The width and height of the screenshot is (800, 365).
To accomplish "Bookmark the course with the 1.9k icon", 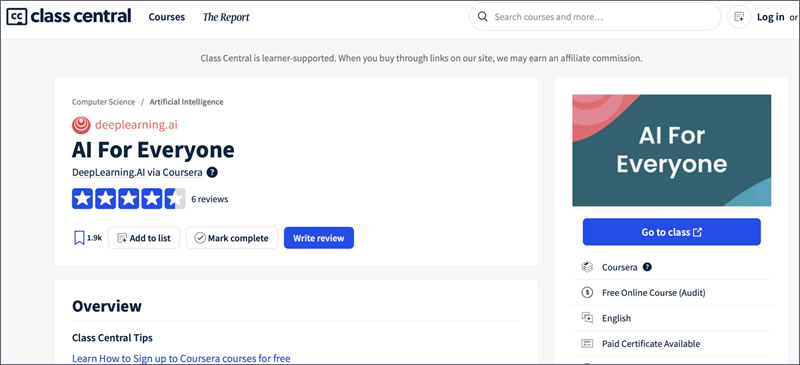I will pyautogui.click(x=80, y=238).
